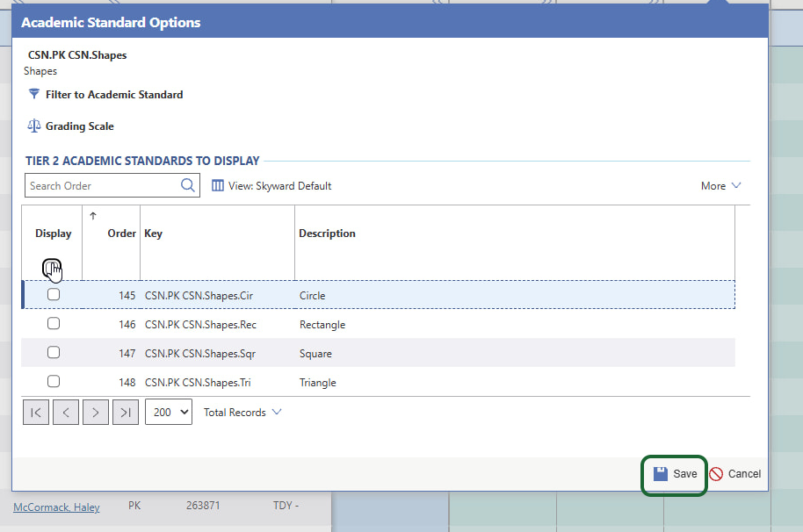Toggle the Display header select-all checkbox
Screen dimensions: 803x532
[52, 267]
